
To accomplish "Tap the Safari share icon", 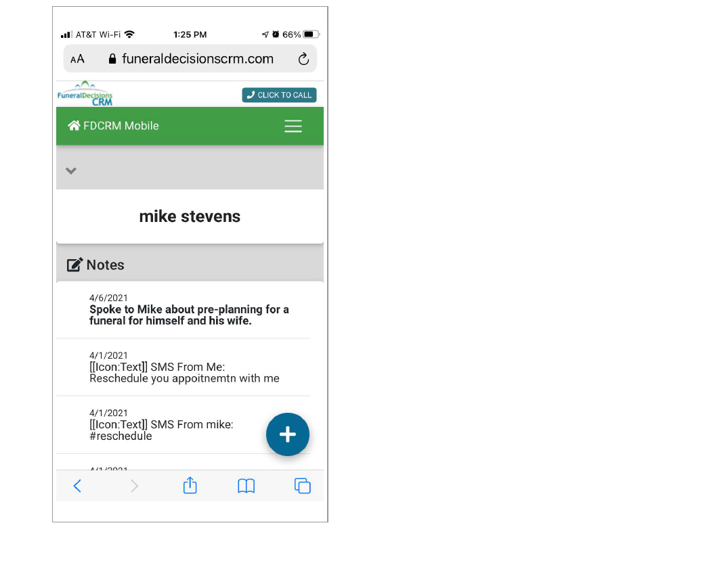I will (x=190, y=485).
